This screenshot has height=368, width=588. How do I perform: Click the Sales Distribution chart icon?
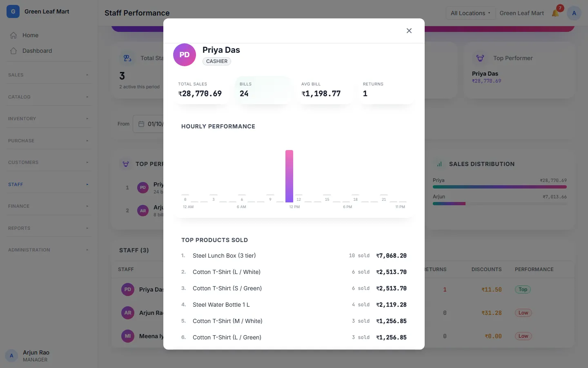[439, 164]
